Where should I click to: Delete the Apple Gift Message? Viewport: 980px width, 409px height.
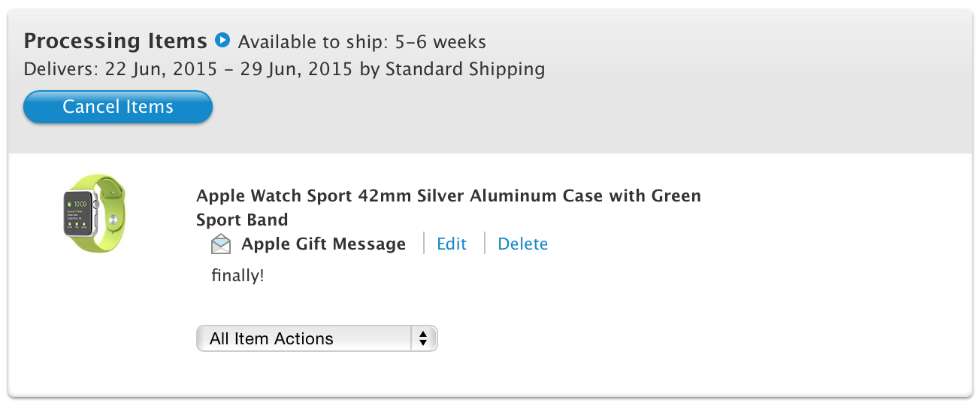coord(522,244)
